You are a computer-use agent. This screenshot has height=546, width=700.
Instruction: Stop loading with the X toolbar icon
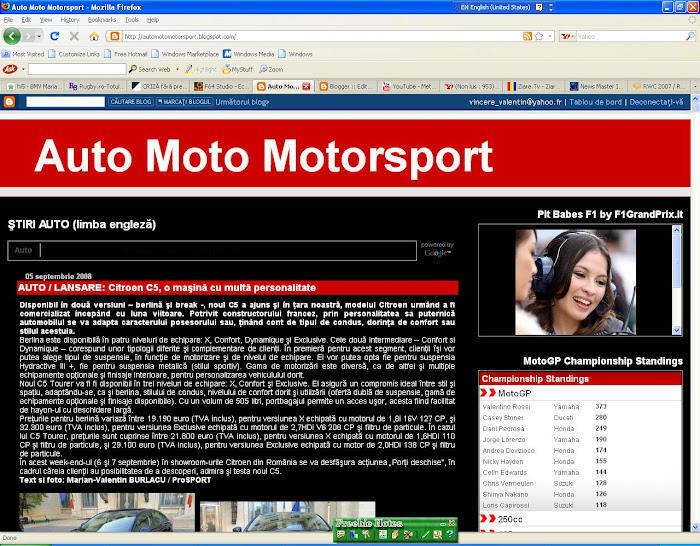point(74,36)
